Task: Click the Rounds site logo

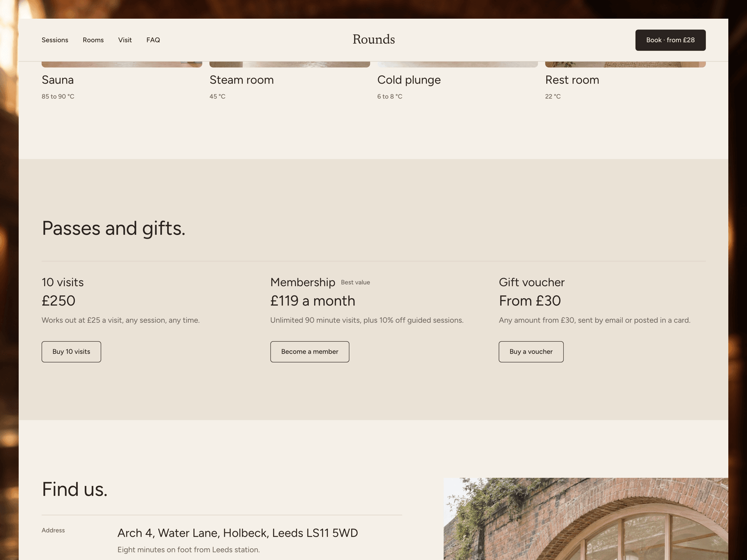Action: click(373, 40)
